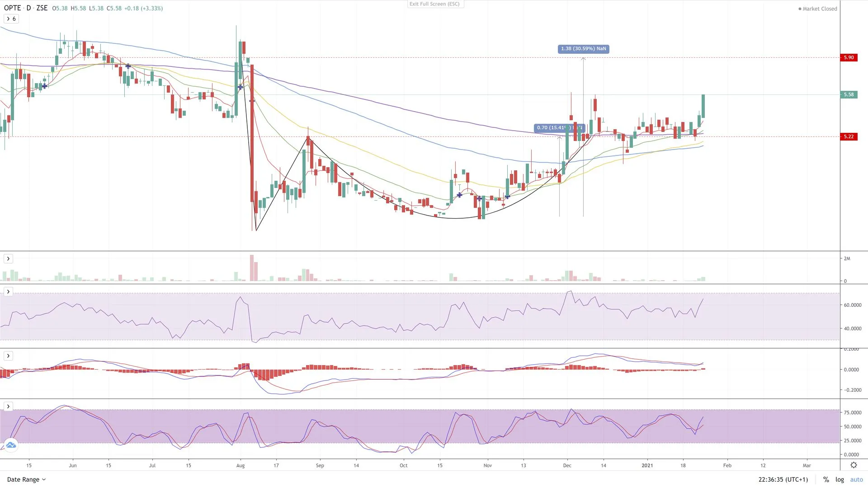This screenshot has width=868, height=488.
Task: Expand the 6 indicators legend
Action: pyautogui.click(x=11, y=19)
